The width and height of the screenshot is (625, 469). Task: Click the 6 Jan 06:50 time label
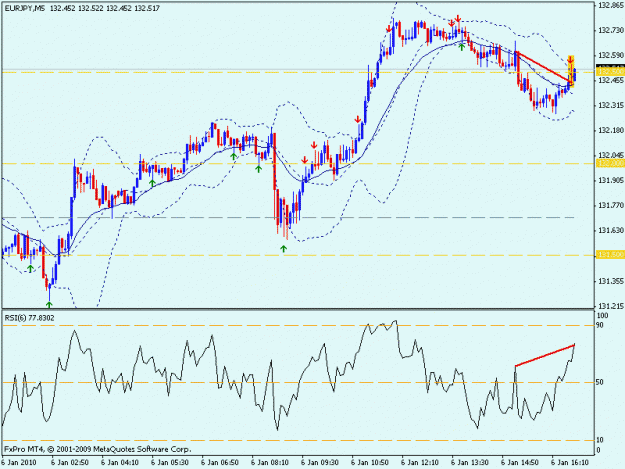click(x=220, y=463)
